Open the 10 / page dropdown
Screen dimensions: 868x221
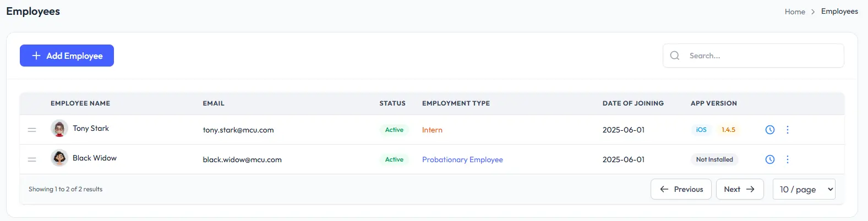click(x=804, y=189)
